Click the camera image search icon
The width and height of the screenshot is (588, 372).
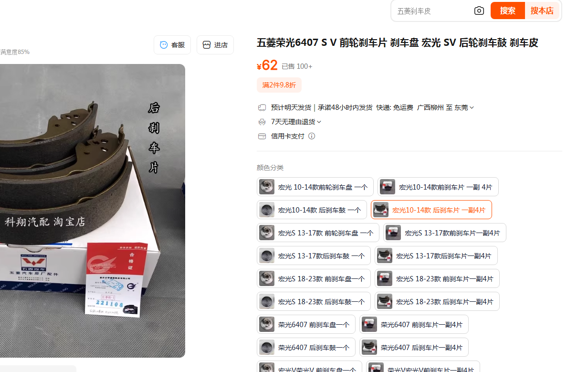[x=479, y=11]
